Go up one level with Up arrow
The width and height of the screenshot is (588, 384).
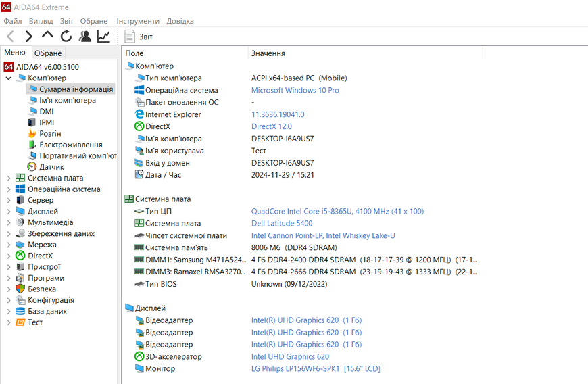tap(47, 35)
